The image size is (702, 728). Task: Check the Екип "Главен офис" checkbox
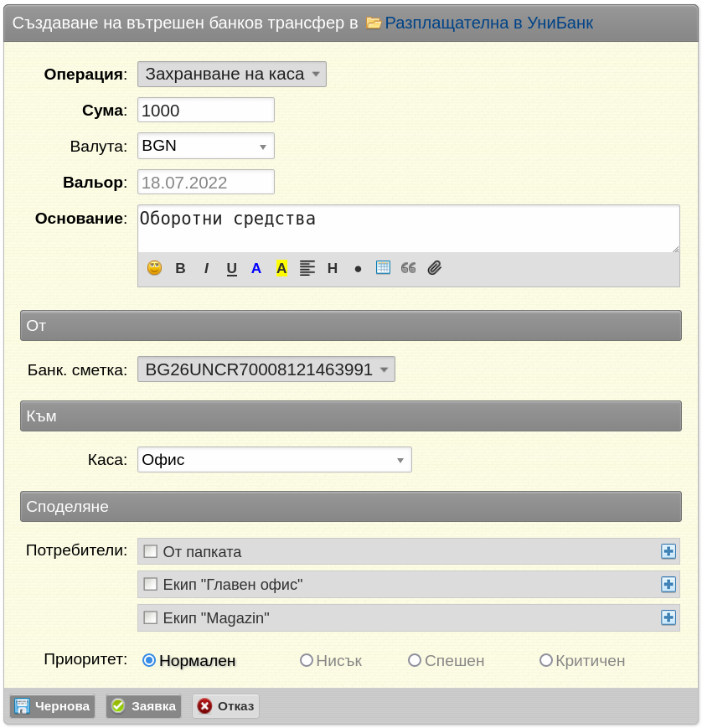(151, 584)
